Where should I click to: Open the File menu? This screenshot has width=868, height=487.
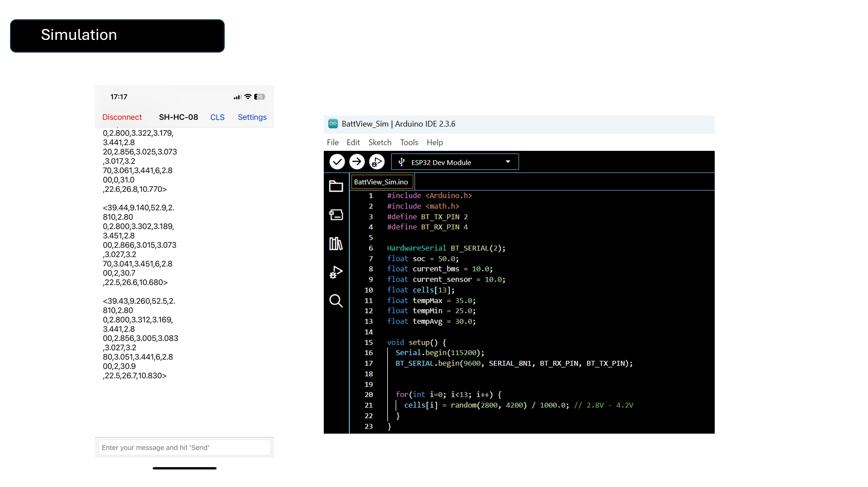pos(333,142)
